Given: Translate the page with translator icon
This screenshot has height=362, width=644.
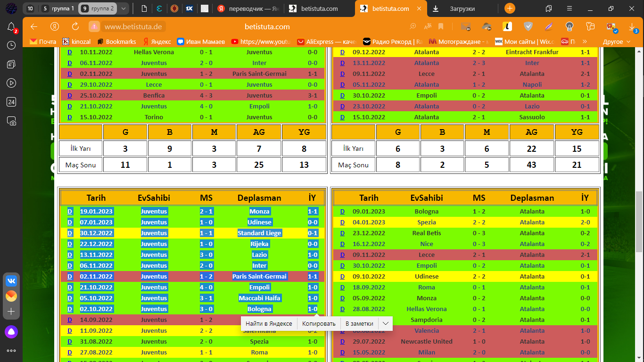Looking at the screenshot, I should (428, 27).
